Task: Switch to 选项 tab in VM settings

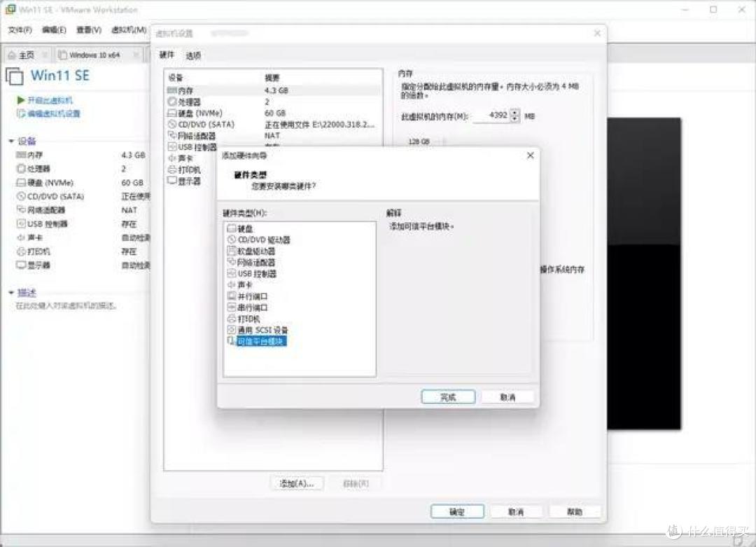Action: click(193, 55)
